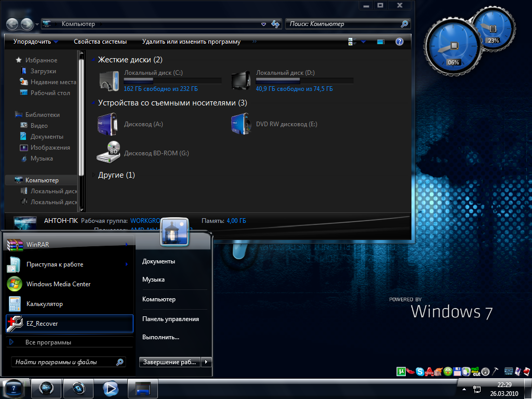Click the Explorer window taskbar icon

point(143,389)
